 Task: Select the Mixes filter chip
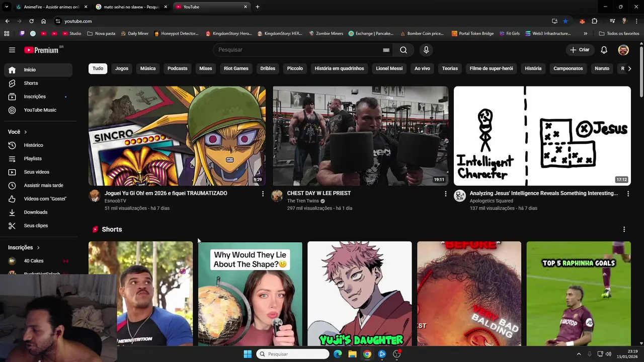tap(206, 68)
